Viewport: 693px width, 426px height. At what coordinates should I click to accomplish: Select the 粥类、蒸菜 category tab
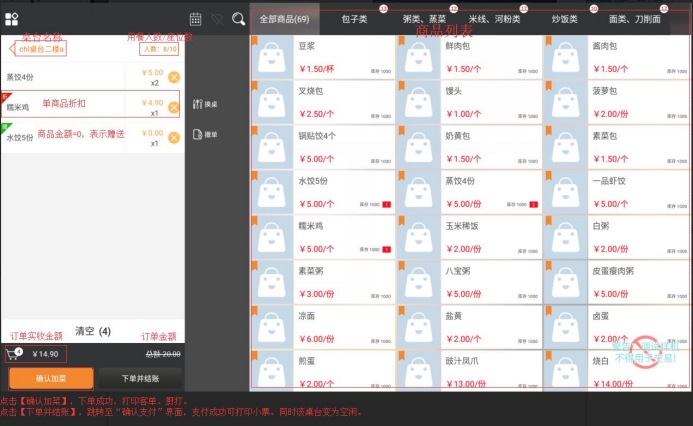425,18
